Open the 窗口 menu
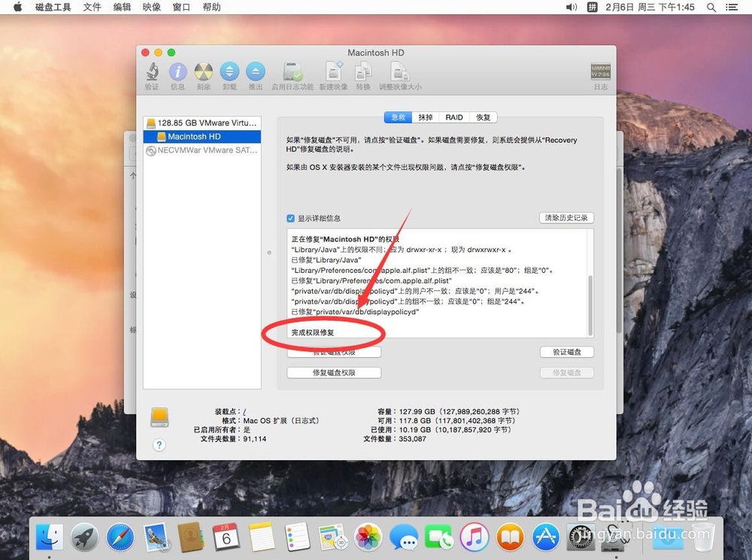Screen dimensions: 752x560 click(x=181, y=8)
